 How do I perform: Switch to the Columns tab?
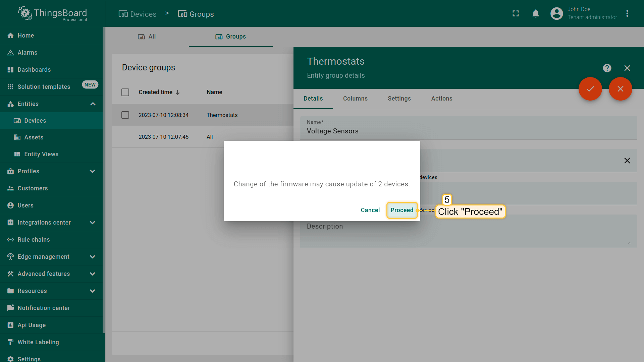click(x=355, y=99)
